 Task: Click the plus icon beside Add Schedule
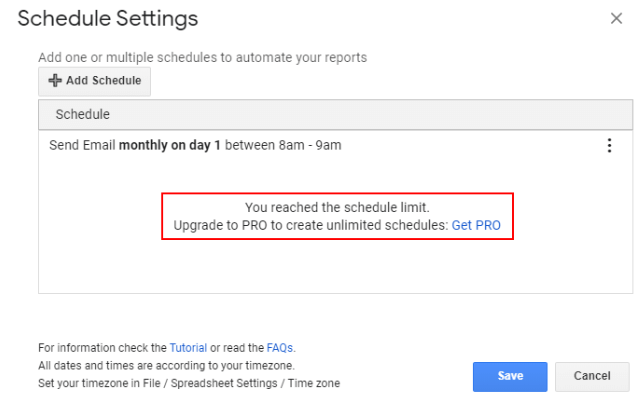pyautogui.click(x=54, y=80)
